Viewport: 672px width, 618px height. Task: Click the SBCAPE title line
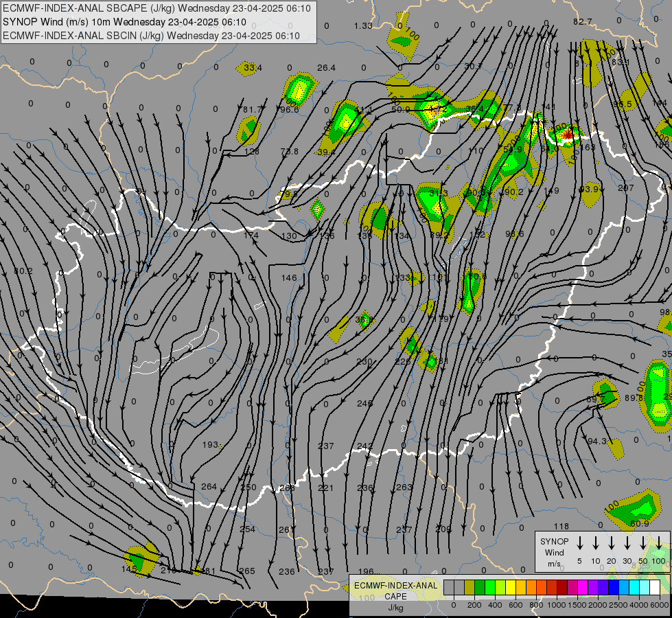(157, 8)
